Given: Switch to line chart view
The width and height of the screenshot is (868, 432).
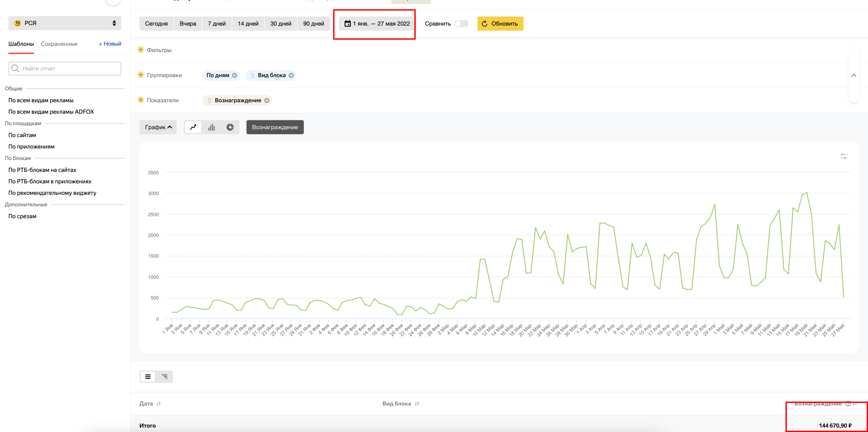Looking at the screenshot, I should point(193,127).
